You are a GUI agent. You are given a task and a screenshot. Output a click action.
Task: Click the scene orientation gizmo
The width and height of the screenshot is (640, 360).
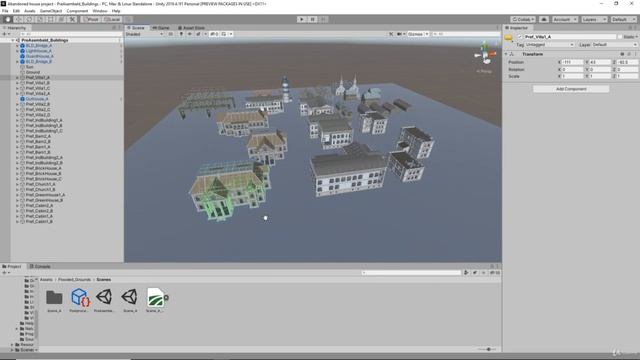pyautogui.click(x=485, y=54)
